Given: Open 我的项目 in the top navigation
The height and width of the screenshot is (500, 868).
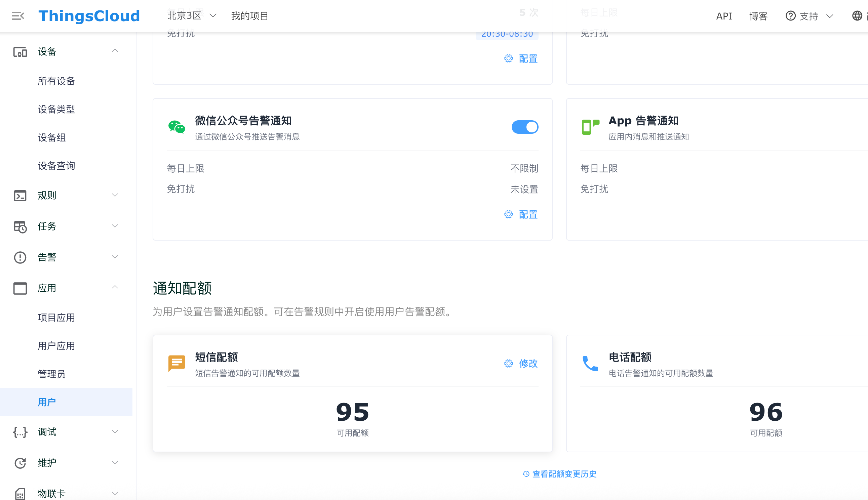Looking at the screenshot, I should coord(249,16).
